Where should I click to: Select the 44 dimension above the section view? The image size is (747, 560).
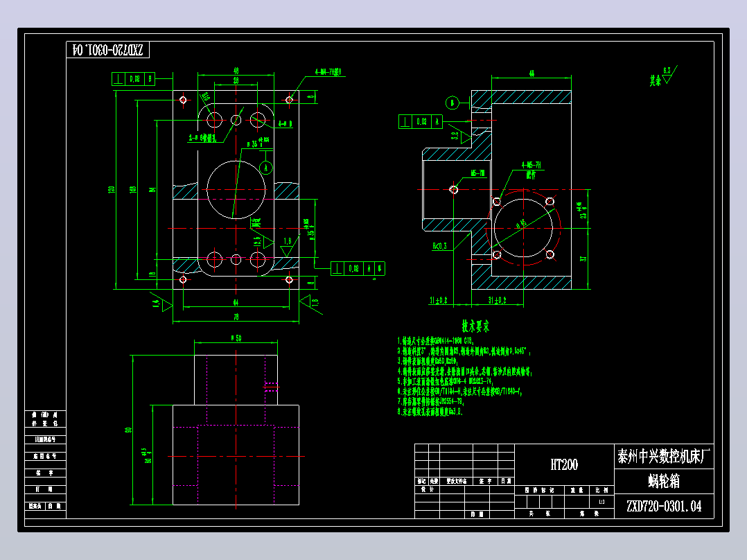[531, 73]
